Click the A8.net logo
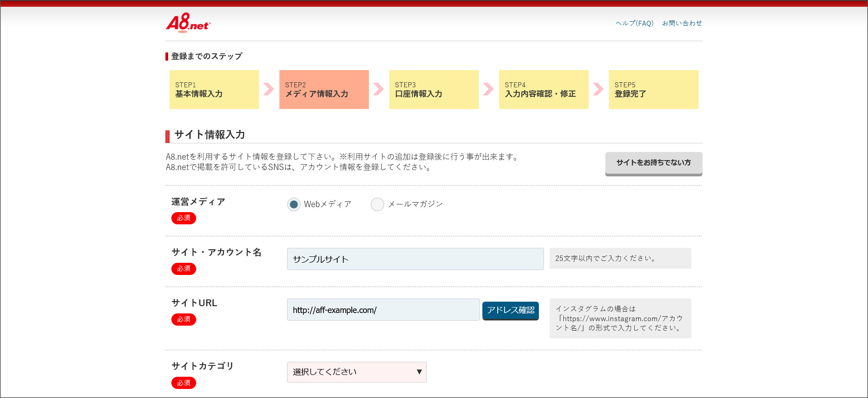Image resolution: width=868 pixels, height=398 pixels. (188, 23)
